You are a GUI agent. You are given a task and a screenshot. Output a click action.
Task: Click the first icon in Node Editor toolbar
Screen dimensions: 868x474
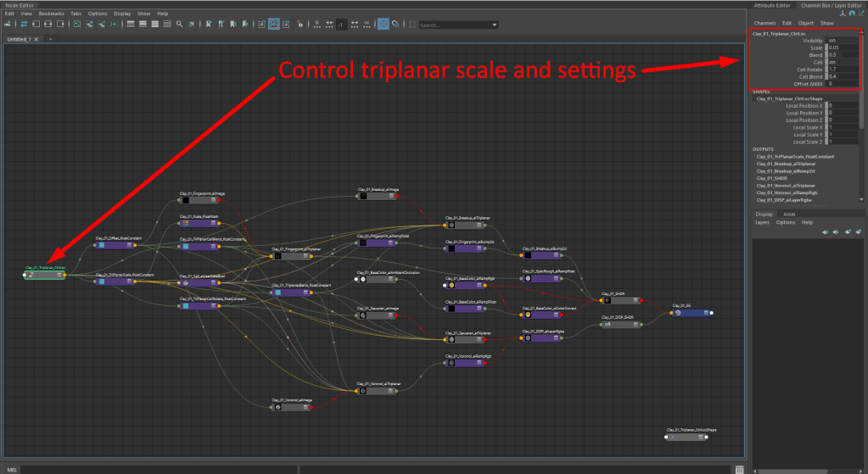[x=9, y=25]
